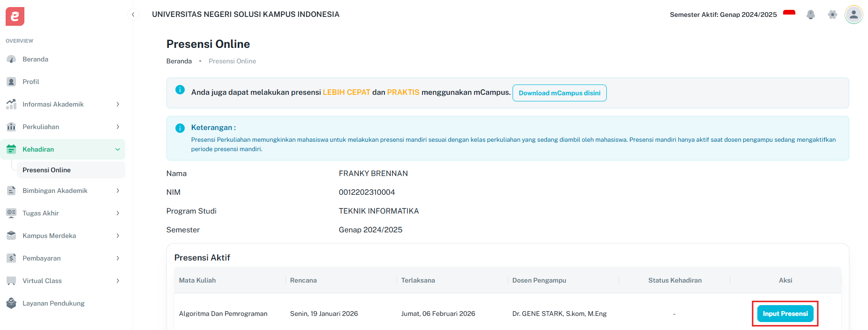Screen dimensions: 868x330
Task: Click TEKNIK INFORMATIKA program value
Action: tap(379, 211)
